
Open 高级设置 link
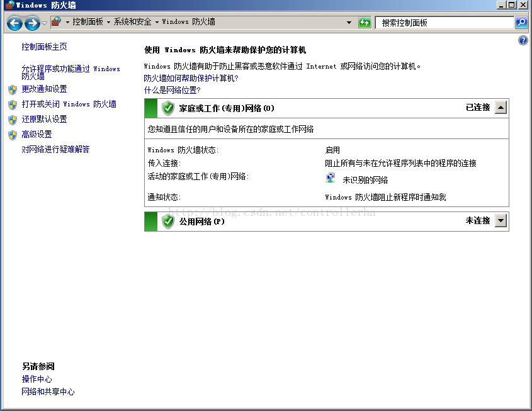pos(37,134)
